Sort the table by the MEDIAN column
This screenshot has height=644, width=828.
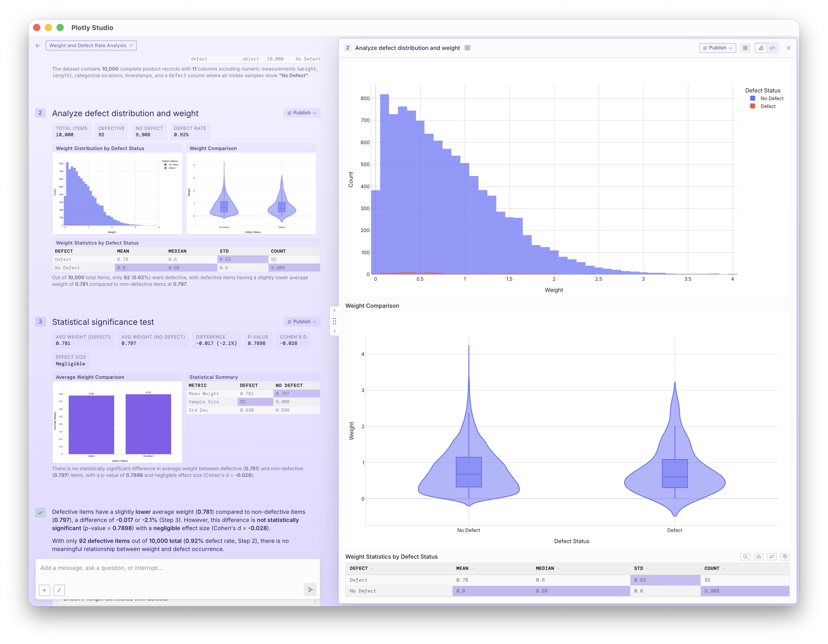547,568
